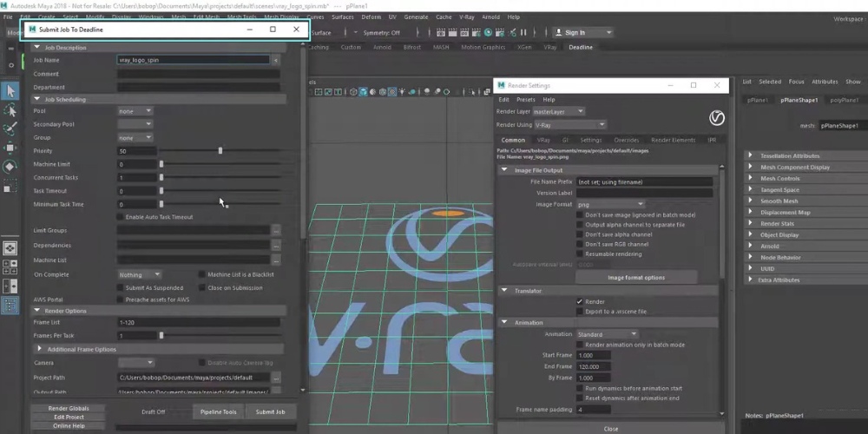Click the V-Ray logo in Render Settings
The image size is (868, 434).
coord(717,118)
